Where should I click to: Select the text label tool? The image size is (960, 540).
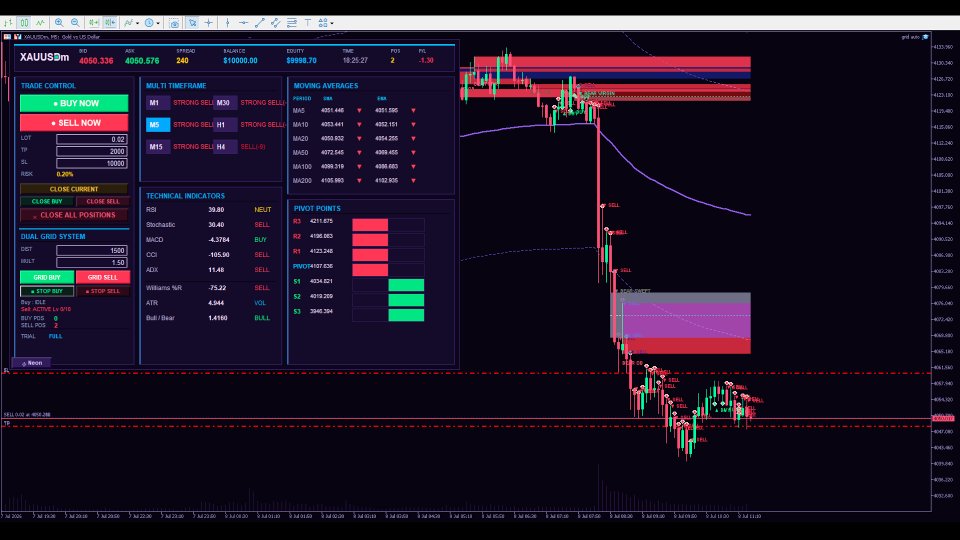click(x=307, y=23)
